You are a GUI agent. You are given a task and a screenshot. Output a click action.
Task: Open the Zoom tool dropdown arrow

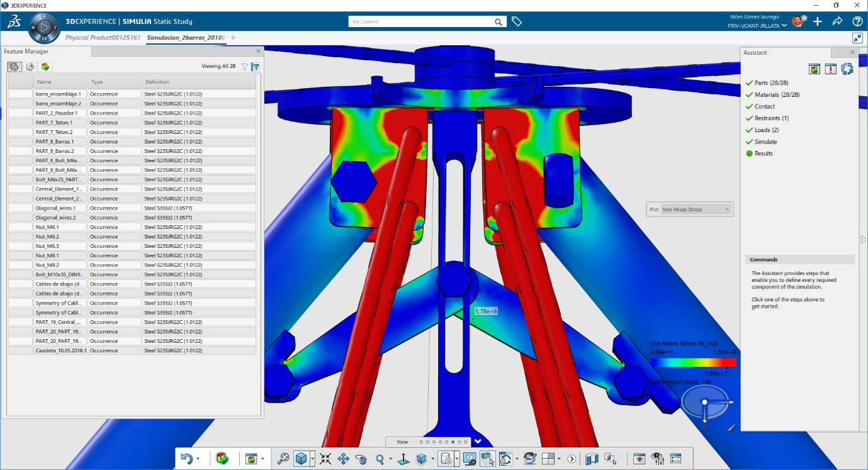(390, 459)
